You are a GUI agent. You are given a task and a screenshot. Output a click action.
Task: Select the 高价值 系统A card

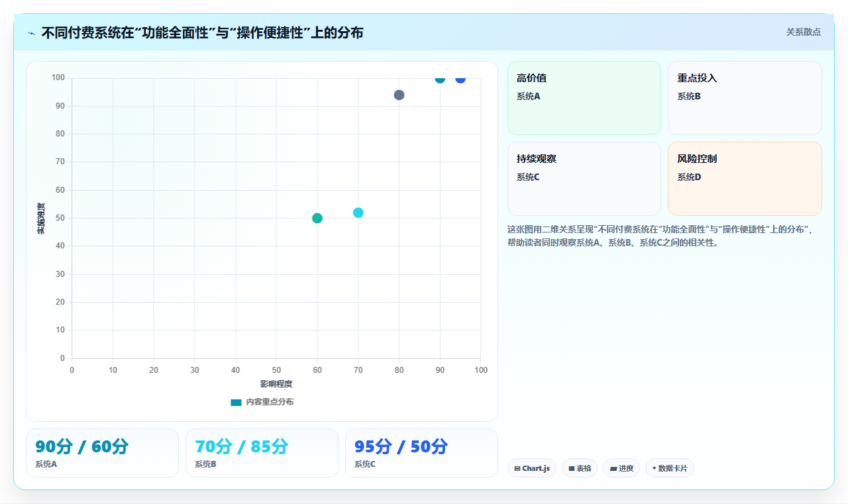pyautogui.click(x=584, y=98)
